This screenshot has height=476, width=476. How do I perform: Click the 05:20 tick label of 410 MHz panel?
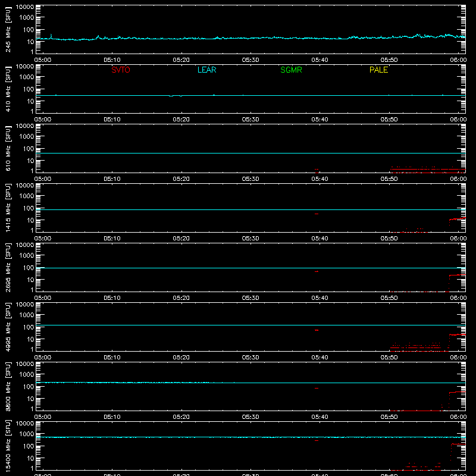[x=181, y=120]
